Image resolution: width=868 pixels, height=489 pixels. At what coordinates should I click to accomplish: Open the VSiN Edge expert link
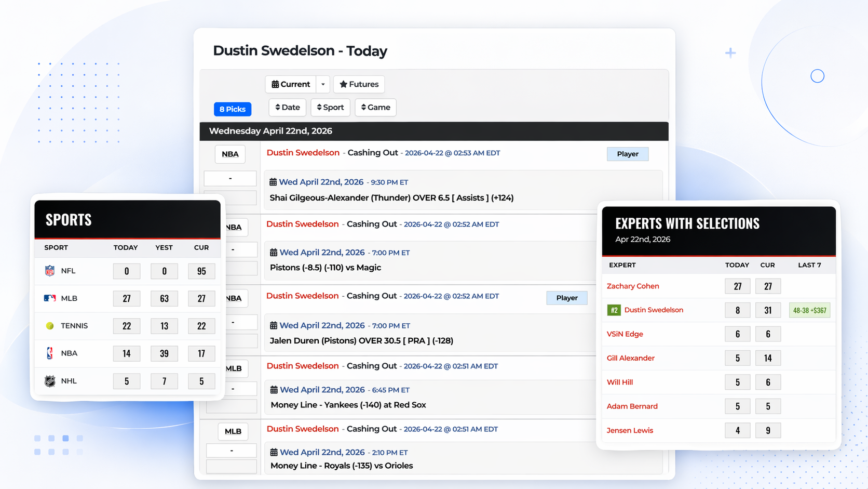pyautogui.click(x=625, y=334)
